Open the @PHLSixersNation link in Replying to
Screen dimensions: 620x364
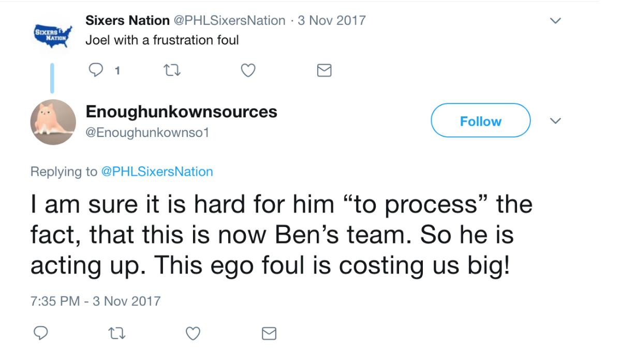[156, 172]
